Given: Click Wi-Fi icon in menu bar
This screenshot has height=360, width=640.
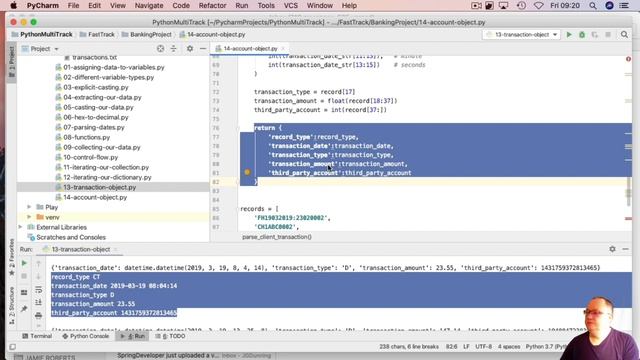Looking at the screenshot, I should [x=539, y=6].
